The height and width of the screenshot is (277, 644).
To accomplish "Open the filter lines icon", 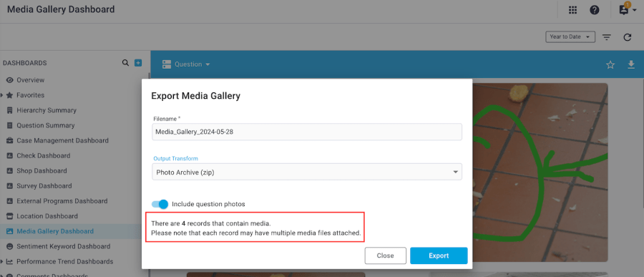I will [607, 37].
